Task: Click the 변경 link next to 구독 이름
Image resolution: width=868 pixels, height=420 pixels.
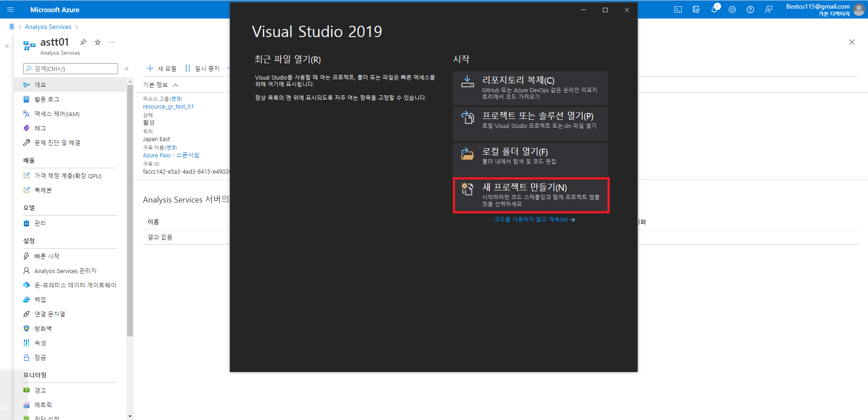Action: pos(171,147)
